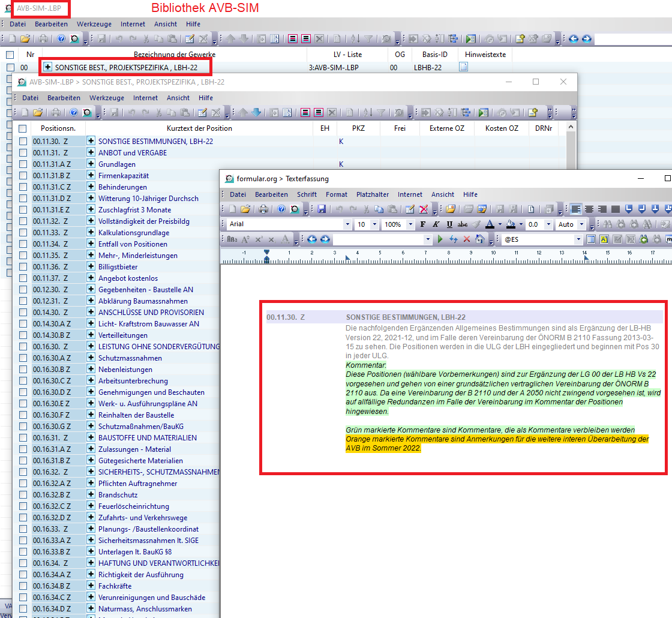
Task: Click the home icon in browser toolbar
Action: point(479,239)
